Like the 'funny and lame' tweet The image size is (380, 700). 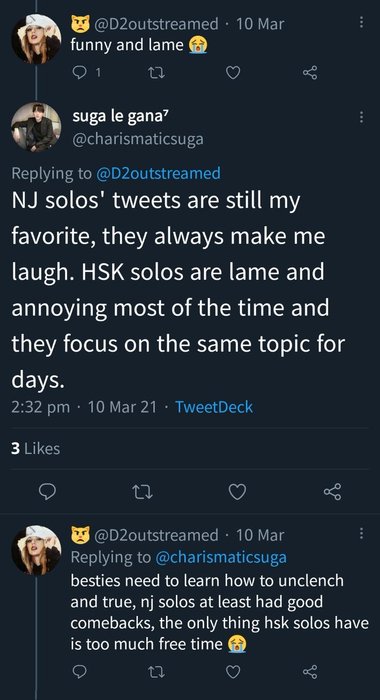click(233, 73)
